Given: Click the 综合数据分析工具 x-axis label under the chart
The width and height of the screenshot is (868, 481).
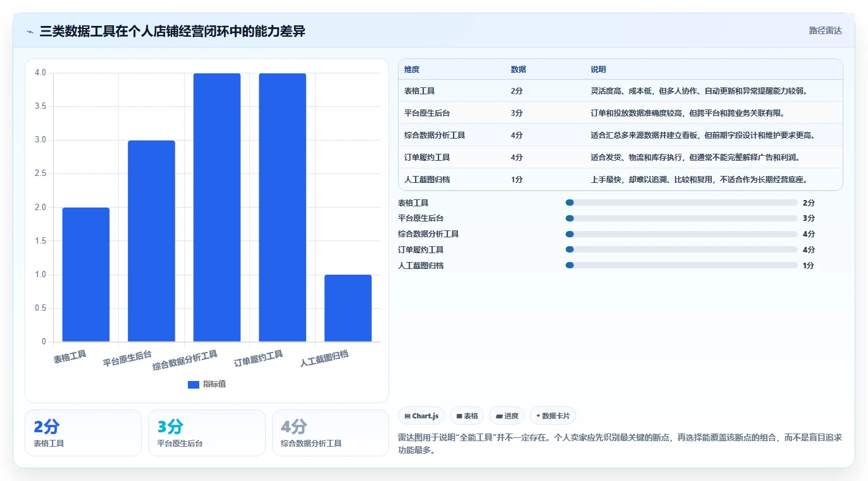Looking at the screenshot, I should pyautogui.click(x=185, y=361).
